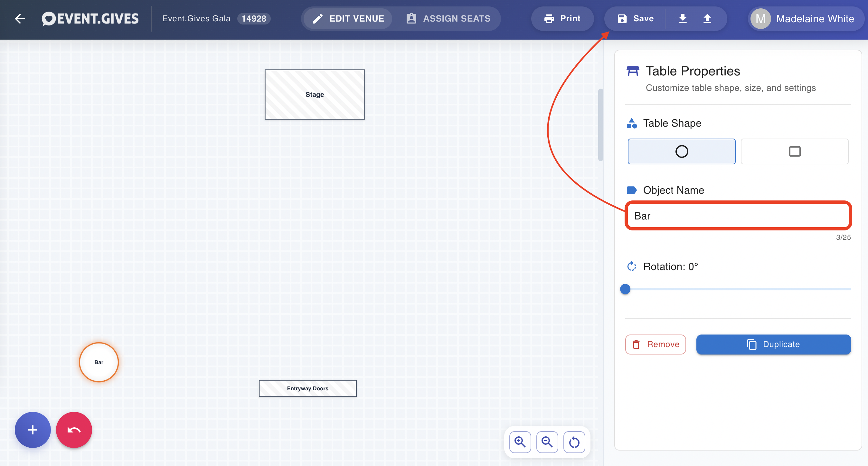Adjust the Rotation slider handle
This screenshot has height=466, width=868.
pyautogui.click(x=625, y=289)
